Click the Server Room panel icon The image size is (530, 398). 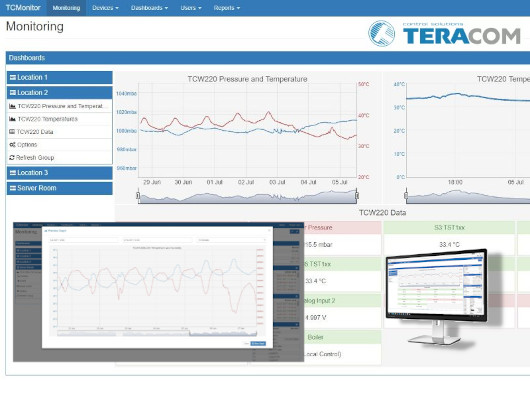(x=13, y=188)
